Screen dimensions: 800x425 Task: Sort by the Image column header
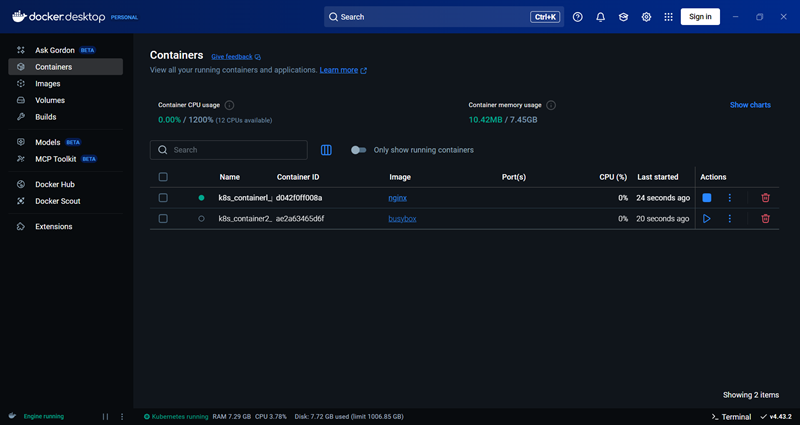pos(400,177)
